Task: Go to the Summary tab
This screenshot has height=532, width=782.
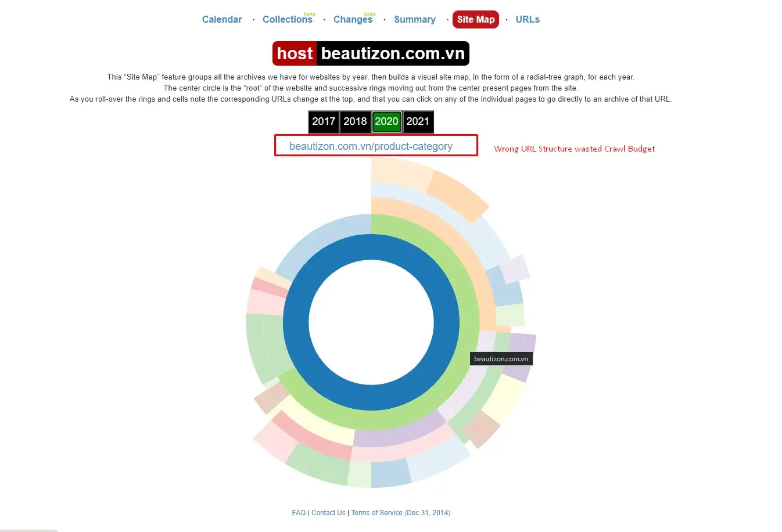Action: tap(414, 19)
